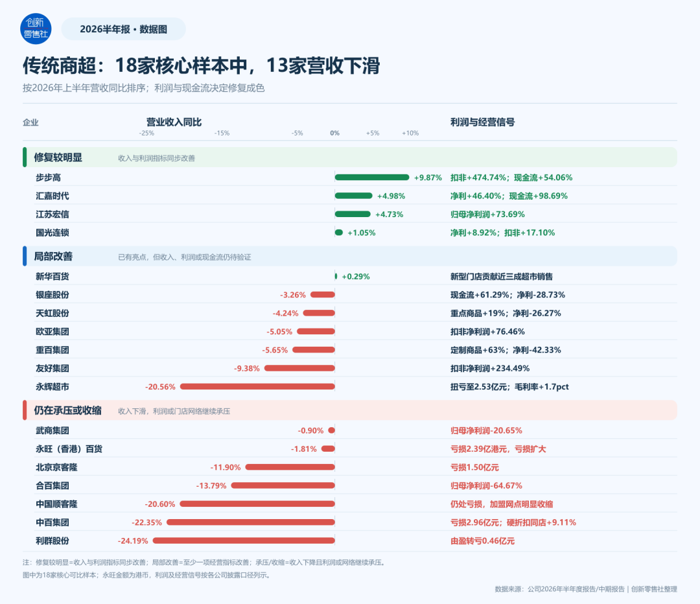This screenshot has height=604, width=700.
Task: Click the 北京京客隆 company name
Action: 56,467
